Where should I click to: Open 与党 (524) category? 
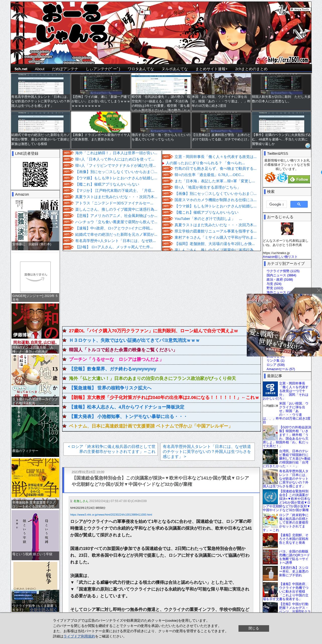coord(274,284)
